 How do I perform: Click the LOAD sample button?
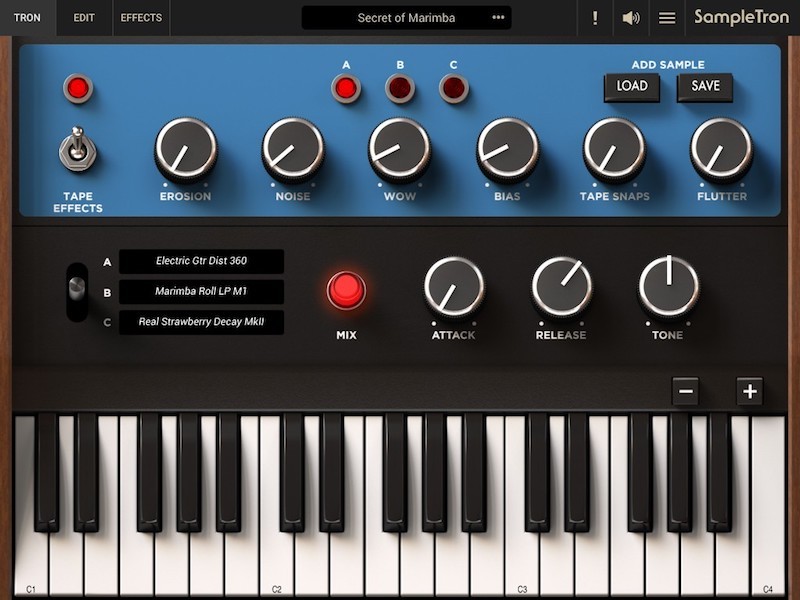632,87
